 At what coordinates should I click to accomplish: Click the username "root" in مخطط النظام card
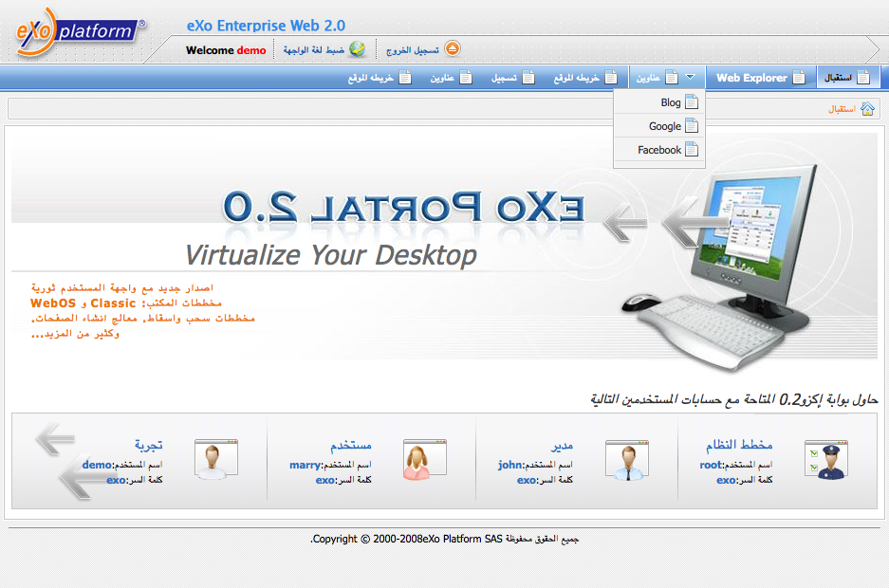click(711, 465)
